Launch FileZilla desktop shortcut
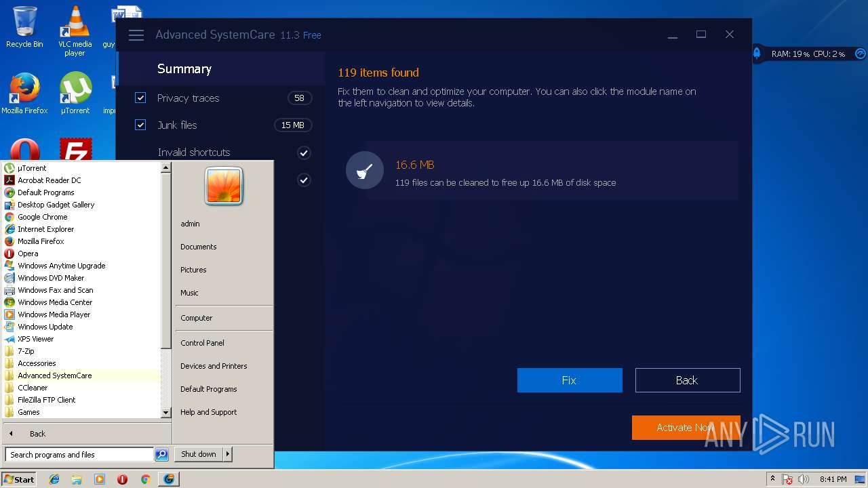 [x=75, y=150]
